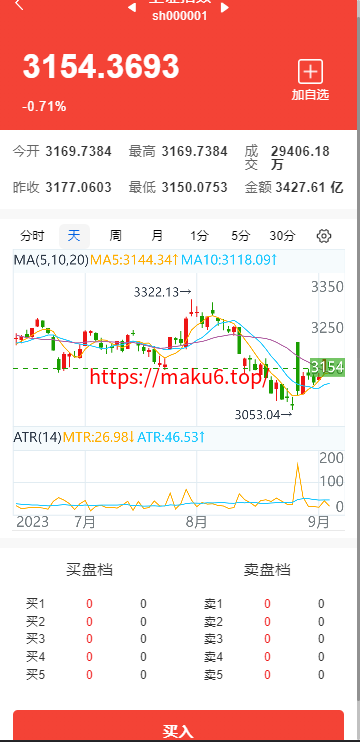Select the 买4 bid row
Image resolution: width=360 pixels, height=742 pixels.
pos(89,657)
